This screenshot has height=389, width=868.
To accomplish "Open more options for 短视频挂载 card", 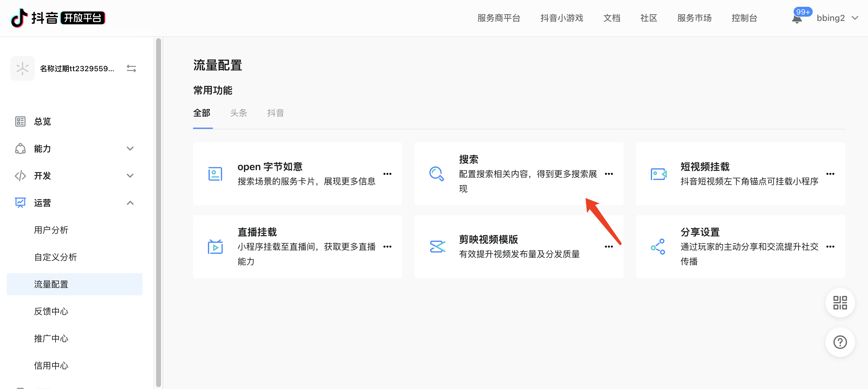I will [x=830, y=174].
